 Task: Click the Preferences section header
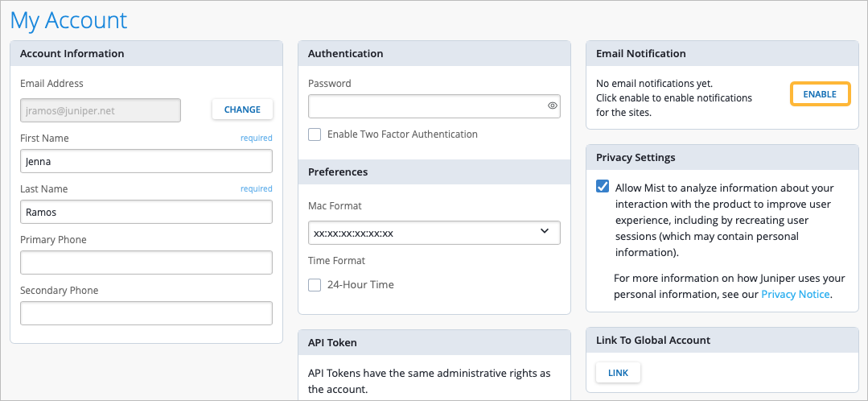[x=338, y=172]
